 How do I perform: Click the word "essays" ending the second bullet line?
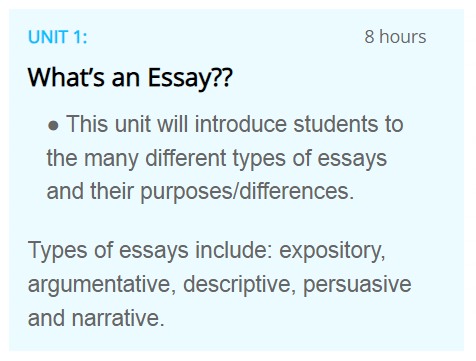tap(352, 159)
